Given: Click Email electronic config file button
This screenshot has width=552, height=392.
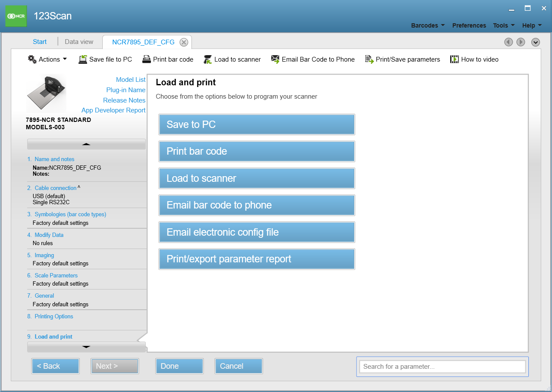Looking at the screenshot, I should click(x=257, y=232).
